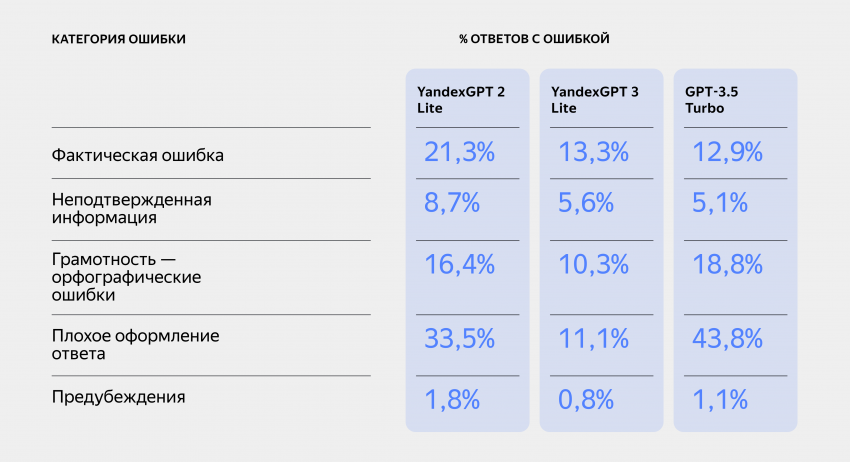This screenshot has width=850, height=462.
Task: Click the "Предубеждения" row label
Action: click(118, 397)
